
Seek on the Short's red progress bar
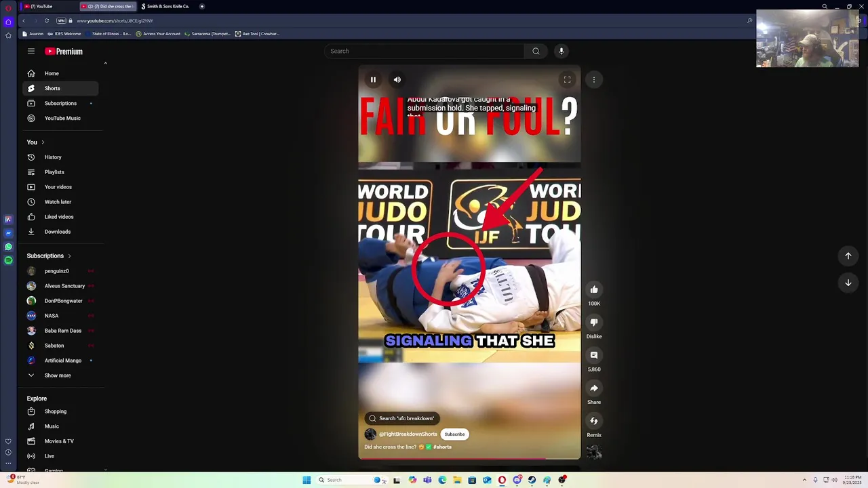469,459
